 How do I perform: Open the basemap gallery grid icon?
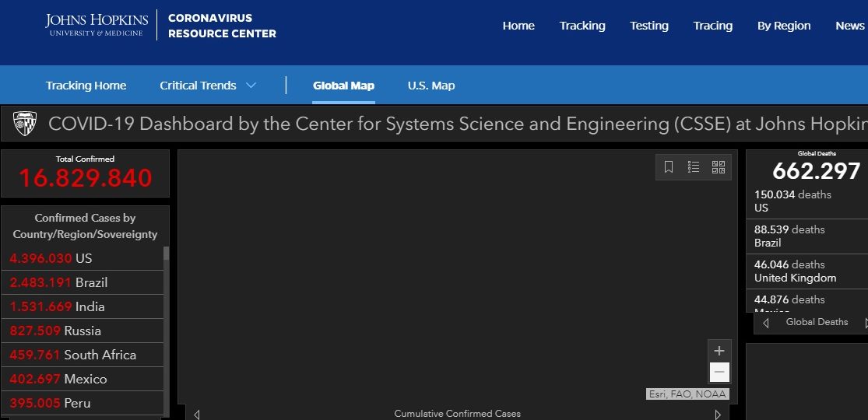pyautogui.click(x=719, y=167)
